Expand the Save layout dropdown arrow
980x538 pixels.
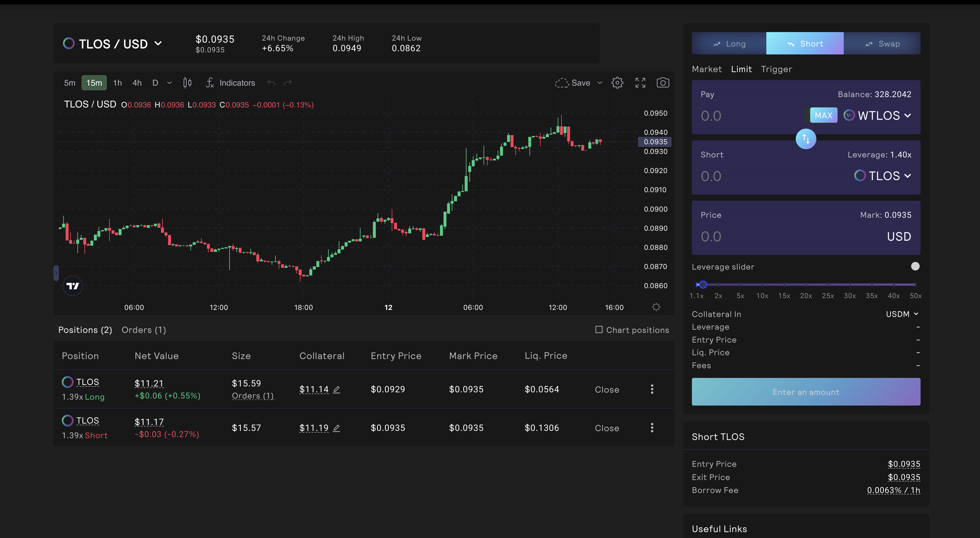point(600,83)
